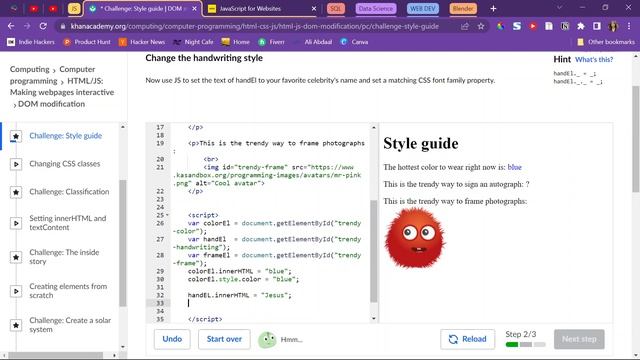Click the Next step button
The height and width of the screenshot is (360, 640).
click(x=579, y=339)
